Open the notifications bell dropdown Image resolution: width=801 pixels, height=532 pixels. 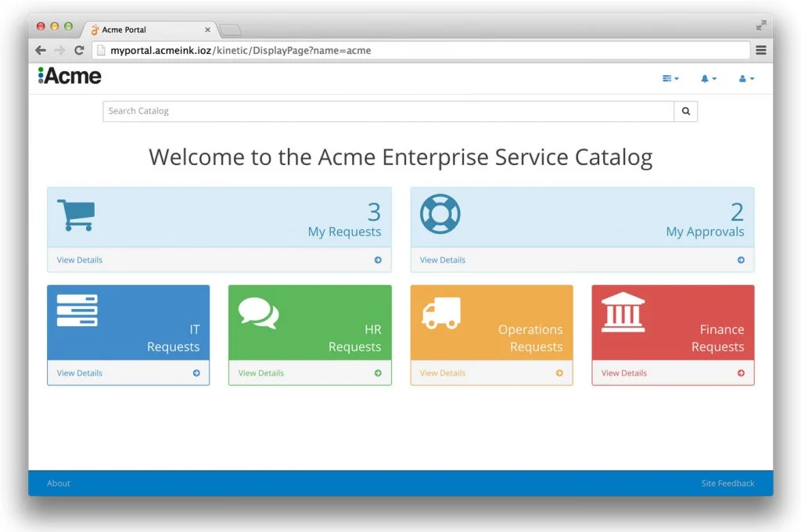click(708, 79)
